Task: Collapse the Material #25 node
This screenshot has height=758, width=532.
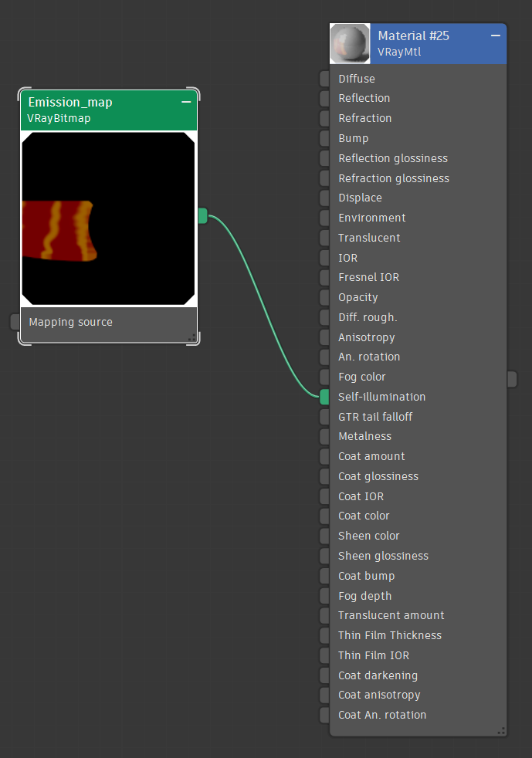Action: click(495, 36)
